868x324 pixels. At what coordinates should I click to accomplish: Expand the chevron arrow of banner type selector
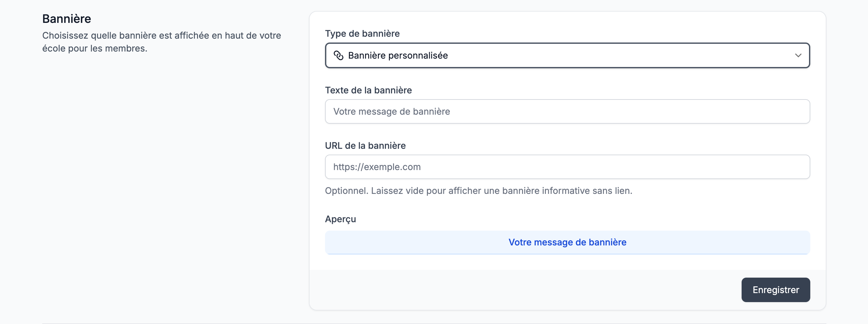coord(798,55)
